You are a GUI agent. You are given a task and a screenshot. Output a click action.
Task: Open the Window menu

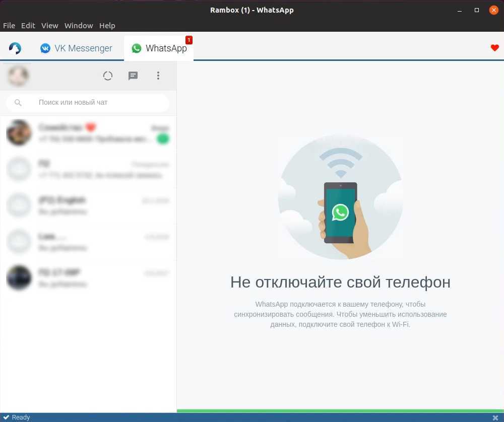79,25
